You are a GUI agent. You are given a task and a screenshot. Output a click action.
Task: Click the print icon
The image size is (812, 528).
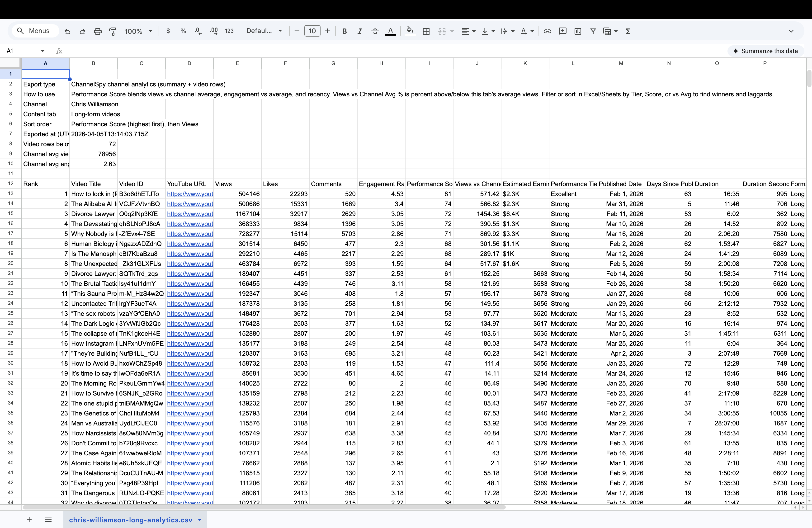click(98, 31)
